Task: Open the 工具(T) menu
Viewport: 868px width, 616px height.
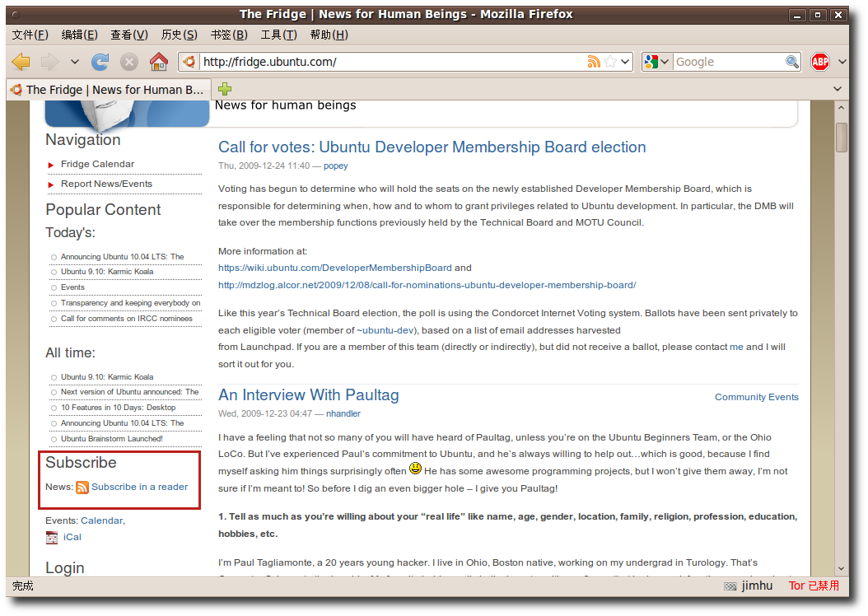Action: [x=278, y=35]
